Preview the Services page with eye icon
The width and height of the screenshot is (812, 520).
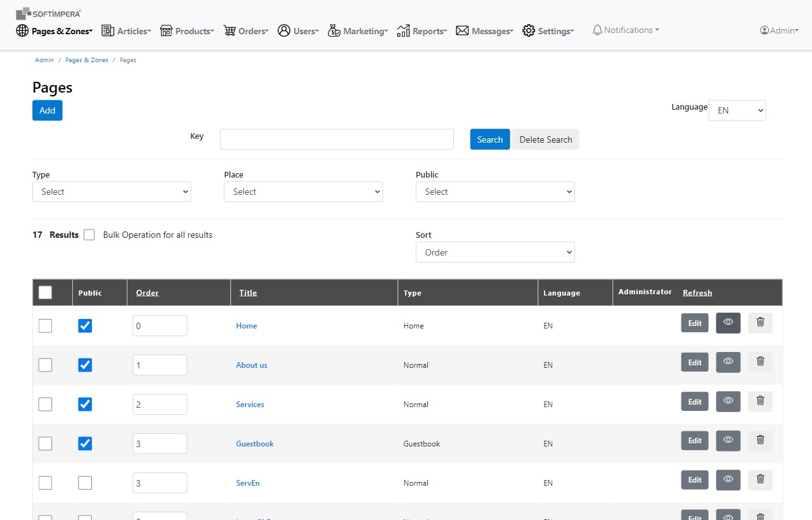click(x=728, y=401)
